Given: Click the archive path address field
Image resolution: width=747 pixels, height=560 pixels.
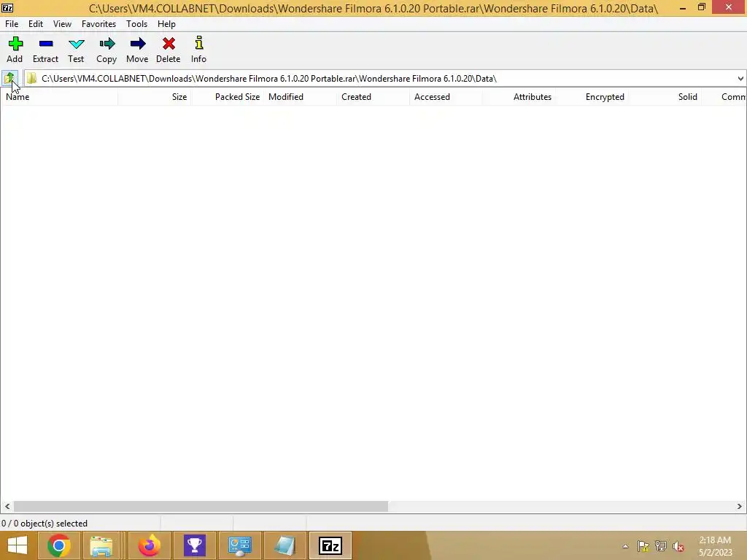Looking at the screenshot, I should pos(379,79).
